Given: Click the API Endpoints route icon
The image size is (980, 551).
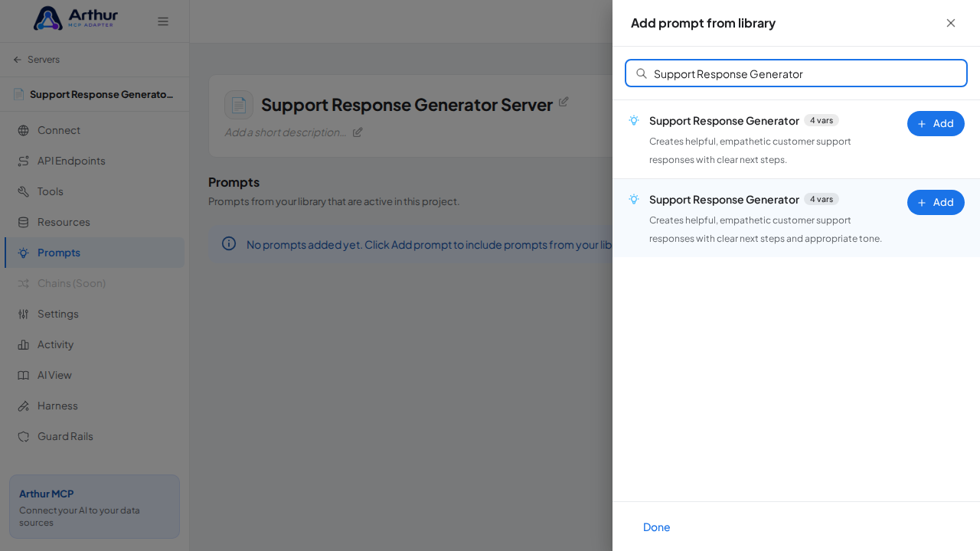Looking at the screenshot, I should click(24, 161).
